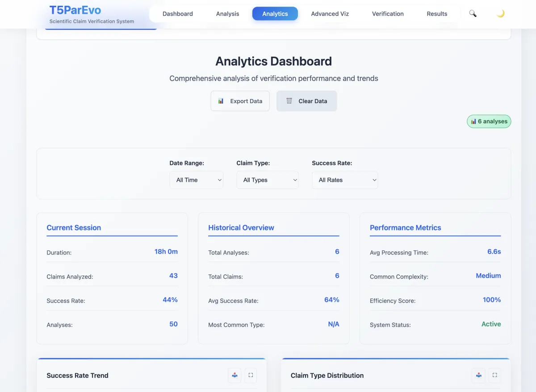536x392 pixels.
Task: Click the System Status value Active
Action: coord(491,324)
